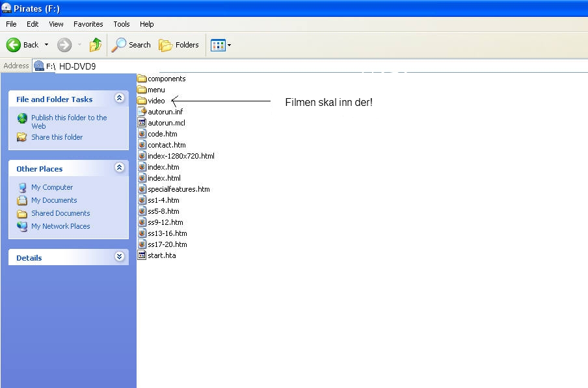Viewport: 588px width, 388px height.
Task: Collapse File and Folder Tasks panel
Action: (x=119, y=98)
